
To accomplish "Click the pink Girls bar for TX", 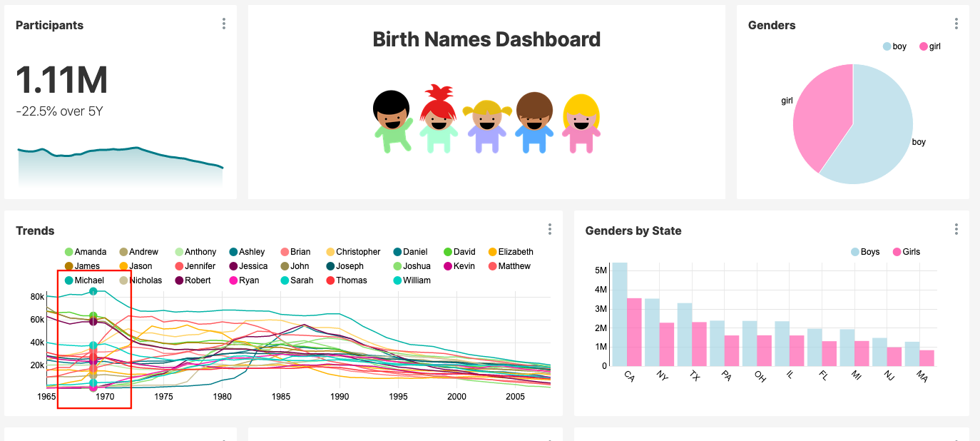I will (700, 344).
